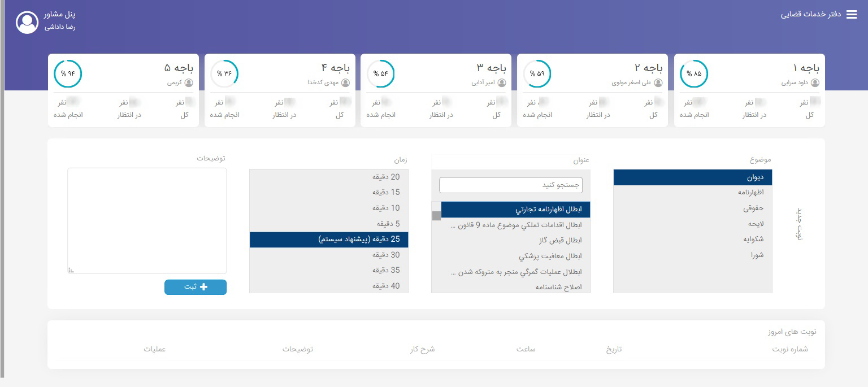
Task: Click the باجه ۲ card title
Action: pyautogui.click(x=648, y=68)
